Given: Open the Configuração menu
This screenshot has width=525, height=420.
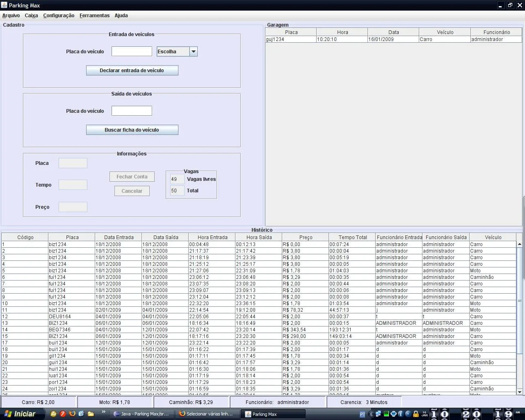Looking at the screenshot, I should 59,16.
